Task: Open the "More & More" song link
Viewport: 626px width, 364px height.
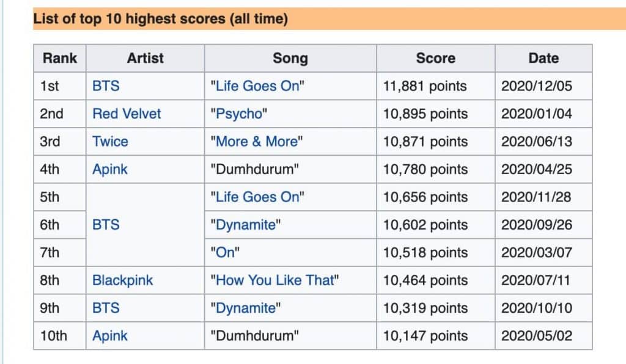Action: (256, 142)
